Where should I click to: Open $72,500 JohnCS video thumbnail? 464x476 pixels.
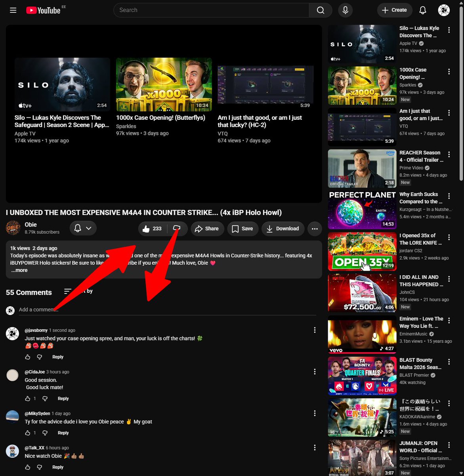click(x=362, y=293)
